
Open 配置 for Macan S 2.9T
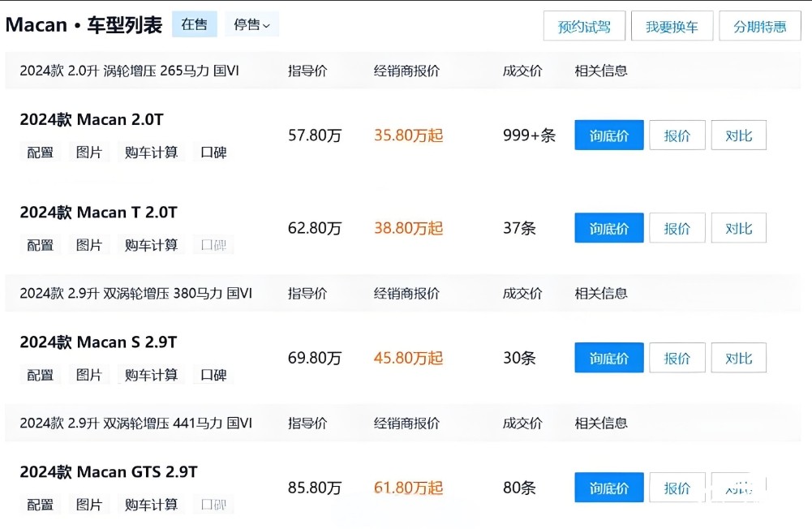tap(41, 375)
